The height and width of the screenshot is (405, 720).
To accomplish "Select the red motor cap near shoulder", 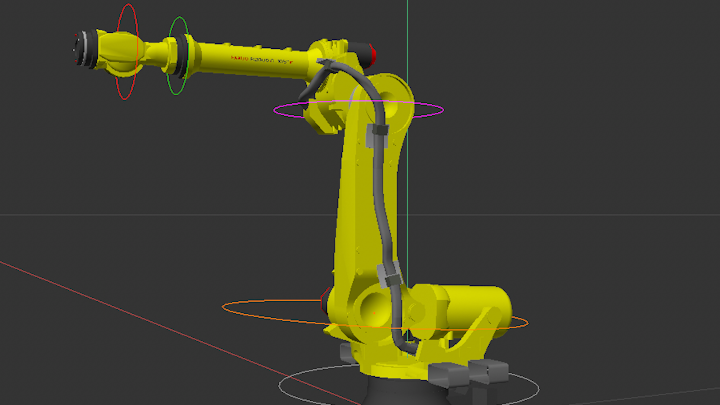I will click(x=324, y=297).
